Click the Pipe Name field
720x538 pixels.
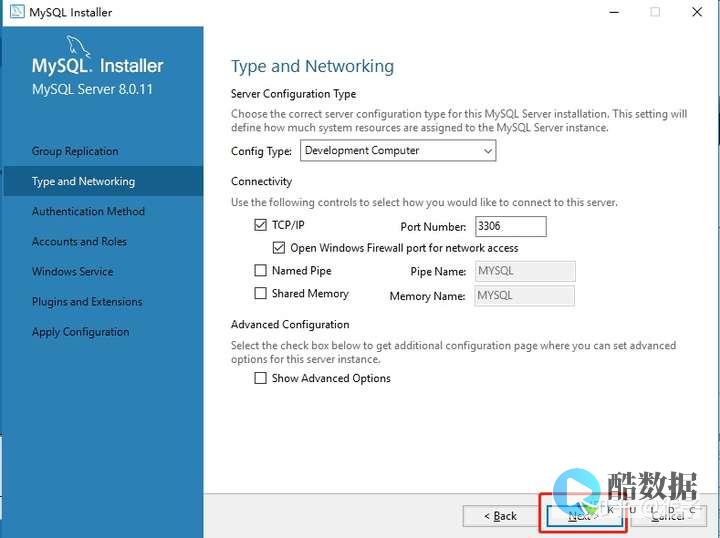[525, 271]
